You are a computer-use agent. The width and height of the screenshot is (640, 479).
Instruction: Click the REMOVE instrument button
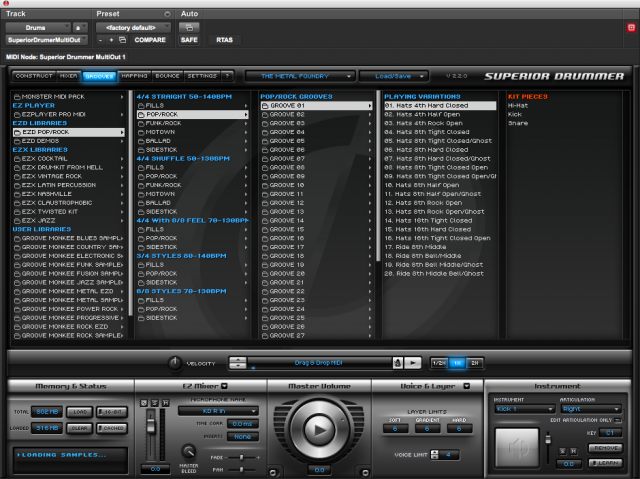(x=606, y=448)
